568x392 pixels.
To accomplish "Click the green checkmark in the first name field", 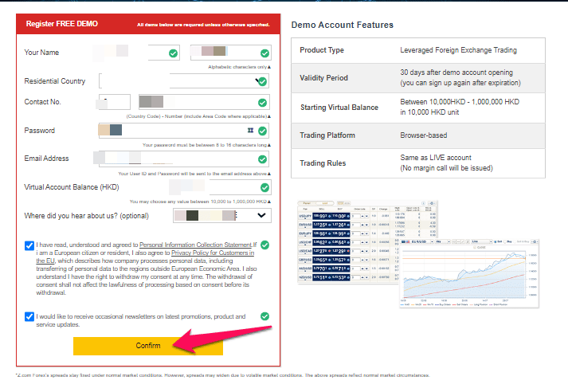I will pos(173,53).
